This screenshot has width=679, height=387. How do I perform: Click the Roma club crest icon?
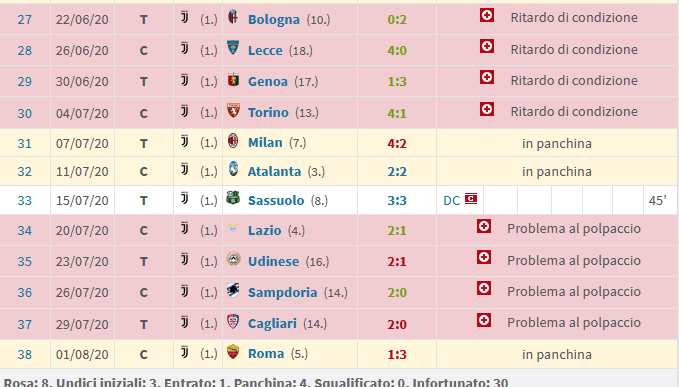coord(233,352)
